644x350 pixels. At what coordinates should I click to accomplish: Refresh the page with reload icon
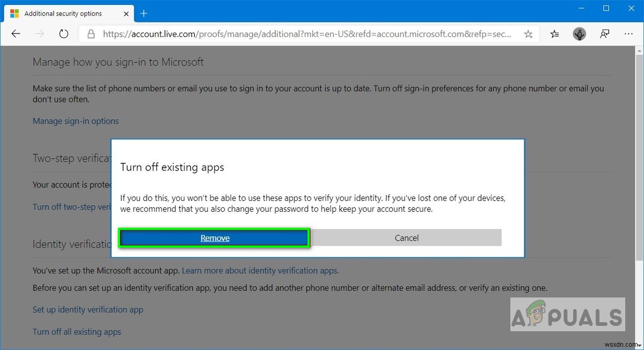(x=63, y=34)
